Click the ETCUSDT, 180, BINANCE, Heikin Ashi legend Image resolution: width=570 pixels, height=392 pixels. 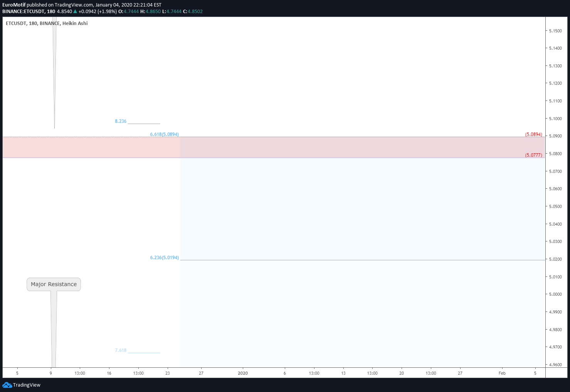tap(47, 23)
